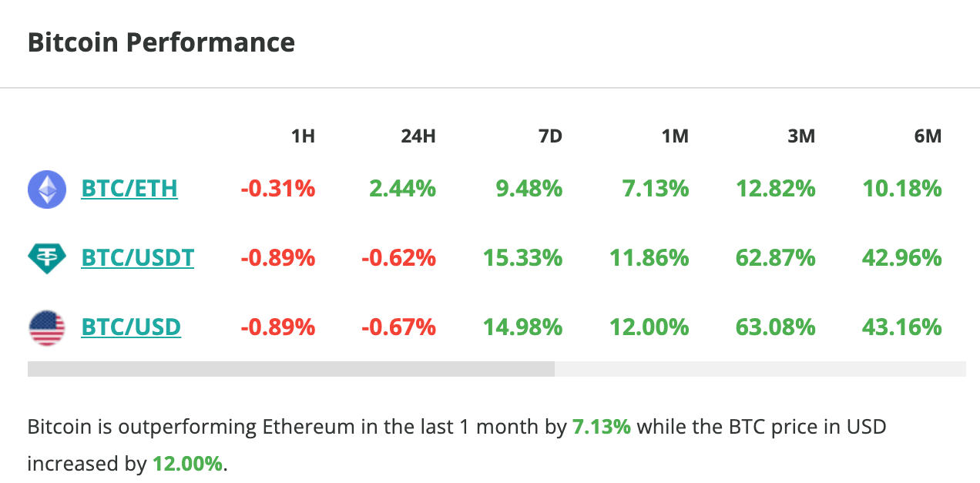Select the 24H column header

(x=418, y=136)
